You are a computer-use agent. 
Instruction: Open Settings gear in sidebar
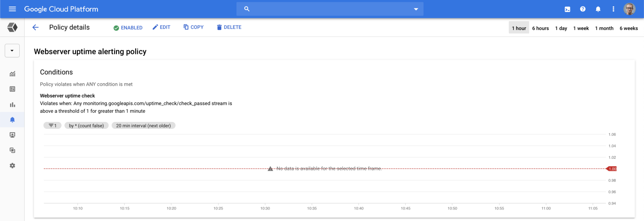pyautogui.click(x=12, y=165)
